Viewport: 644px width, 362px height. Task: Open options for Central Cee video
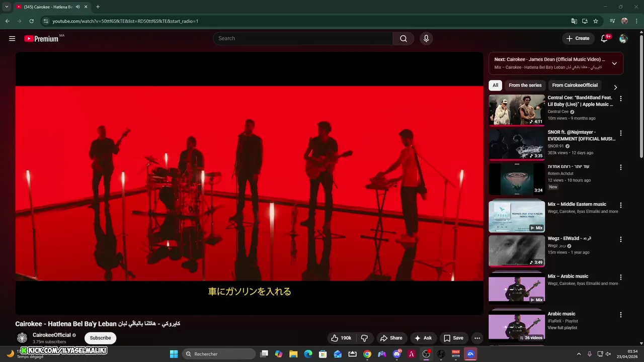(620, 99)
